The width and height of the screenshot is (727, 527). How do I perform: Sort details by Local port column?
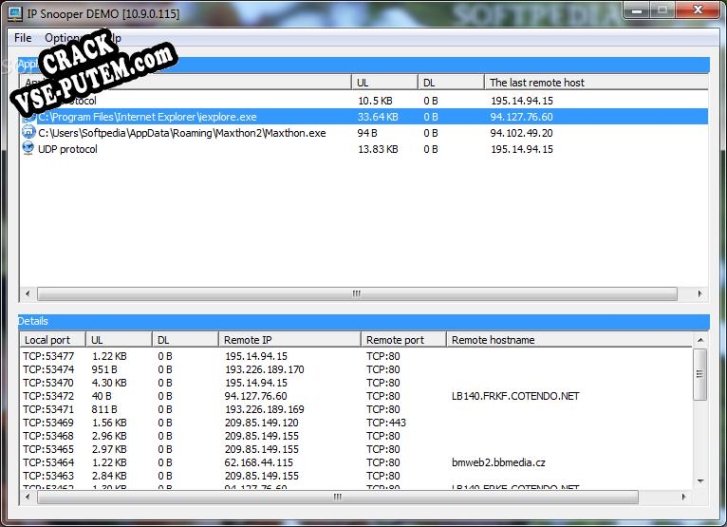point(52,340)
